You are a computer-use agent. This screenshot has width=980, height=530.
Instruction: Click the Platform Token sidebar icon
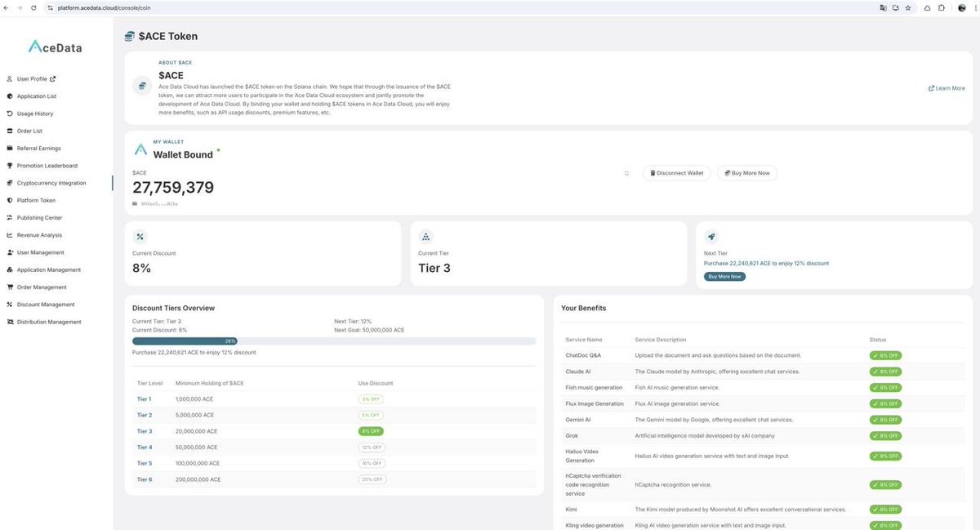tap(10, 200)
